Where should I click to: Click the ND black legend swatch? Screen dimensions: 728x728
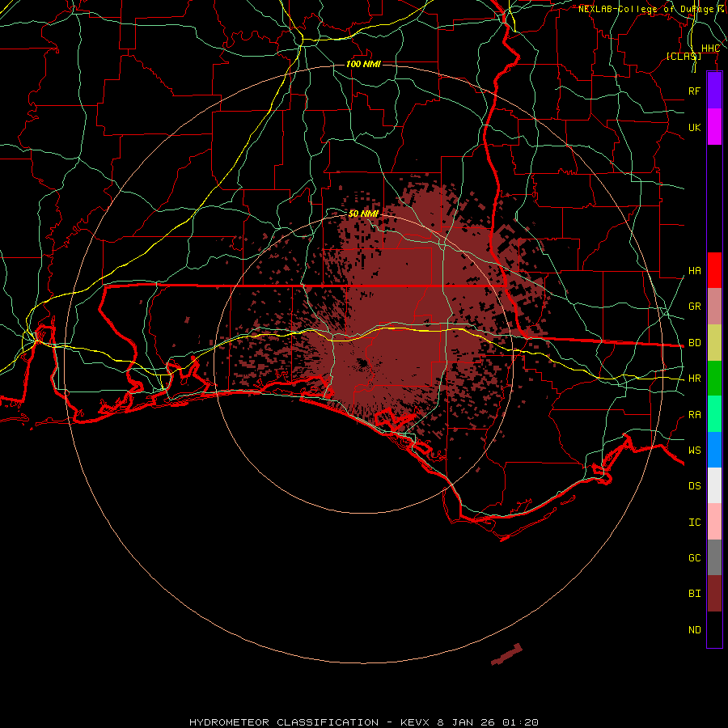(714, 629)
